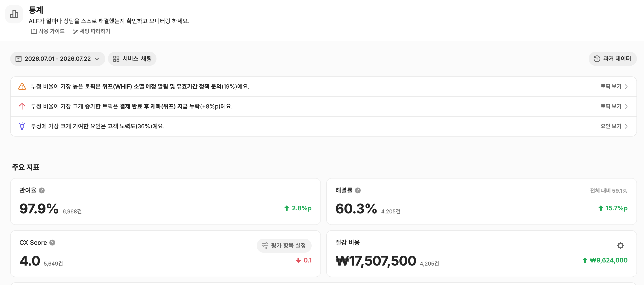Open 토픽 보기 for WHIF 소멸 예정 topic
Viewport: 644px width, 285px height.
[614, 87]
